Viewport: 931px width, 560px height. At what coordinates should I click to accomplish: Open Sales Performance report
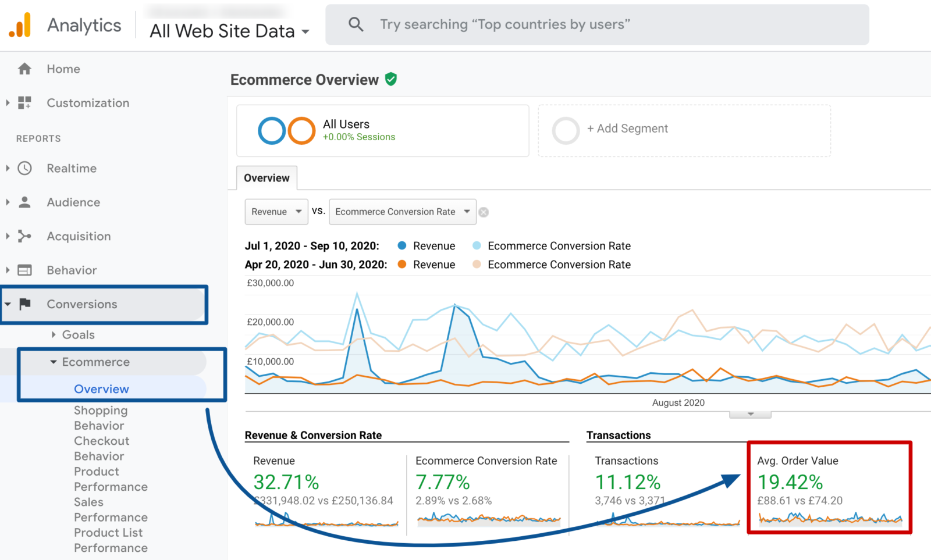[x=111, y=509]
